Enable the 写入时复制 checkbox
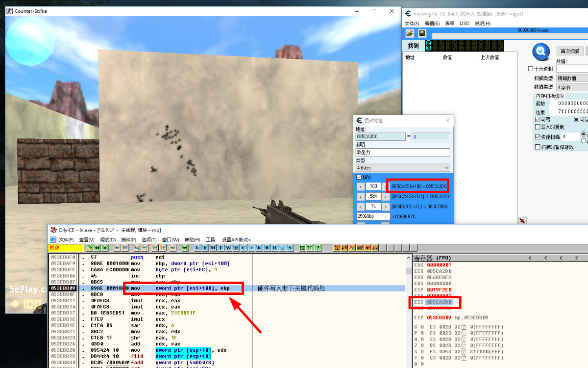The width and height of the screenshot is (588, 368). pos(538,127)
